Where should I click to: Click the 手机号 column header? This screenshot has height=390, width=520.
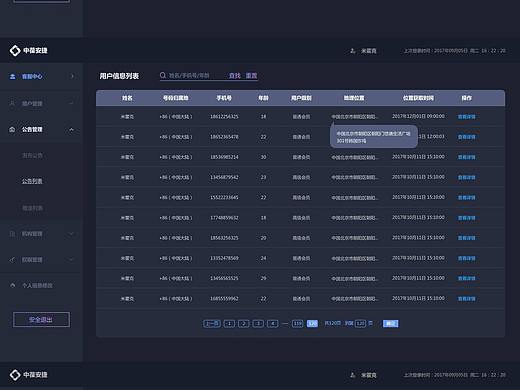pyautogui.click(x=224, y=98)
